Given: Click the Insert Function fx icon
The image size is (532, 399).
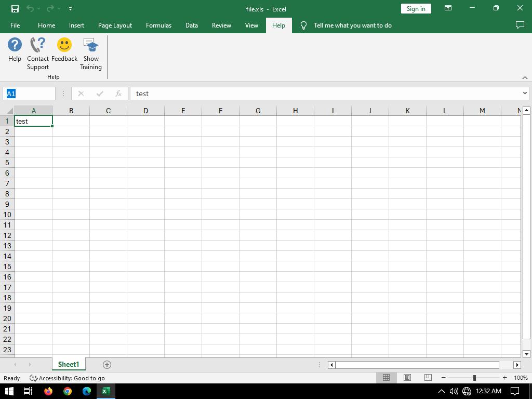Looking at the screenshot, I should 118,94.
